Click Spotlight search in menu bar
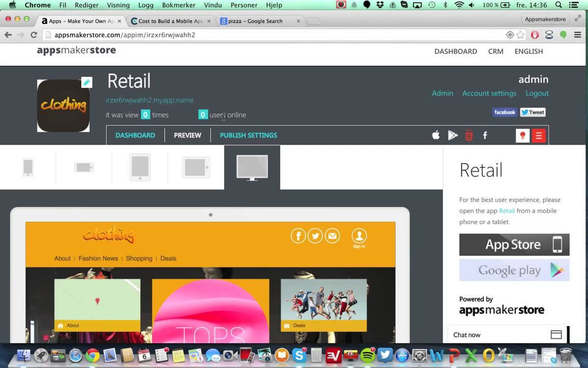The height and width of the screenshot is (368, 588). [558, 5]
